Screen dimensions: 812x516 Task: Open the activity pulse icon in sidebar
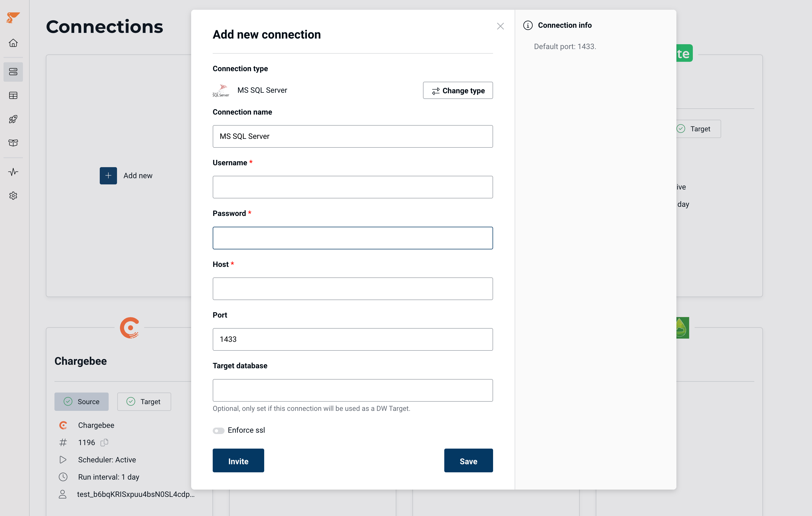(13, 172)
